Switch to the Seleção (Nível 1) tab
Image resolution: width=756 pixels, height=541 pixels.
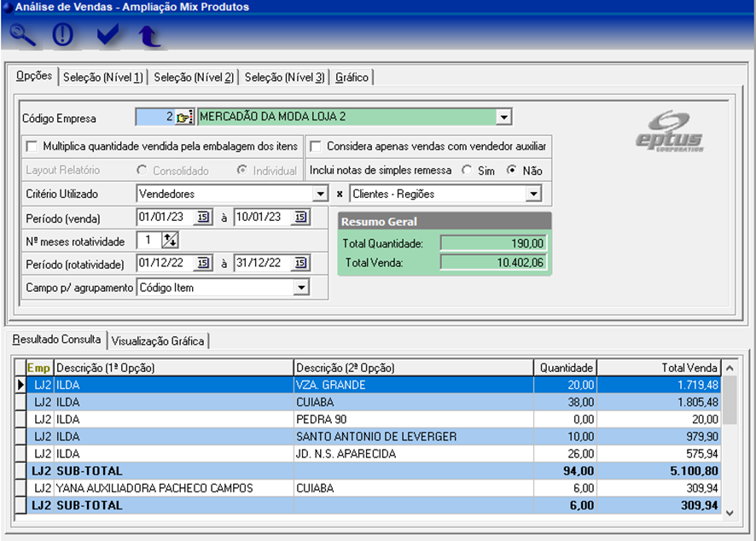tap(103, 78)
